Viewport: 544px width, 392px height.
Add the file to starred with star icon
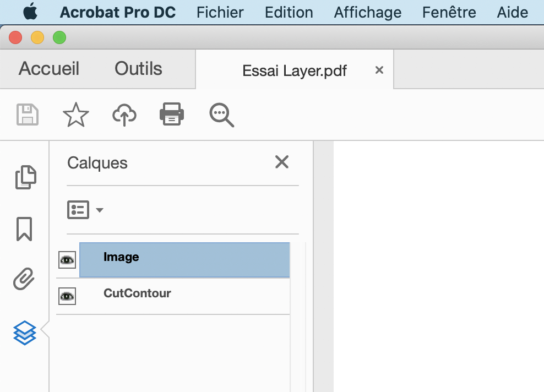click(x=75, y=115)
